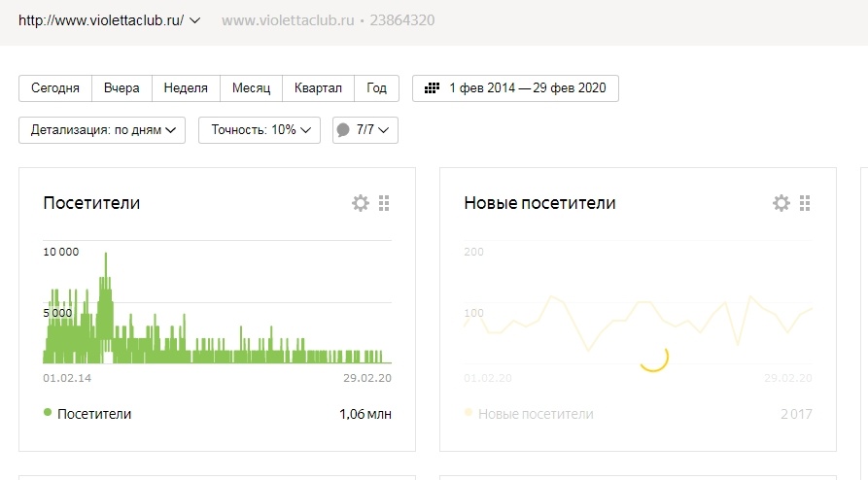Screen dimensions: 868x480
Task: Click the 01.02.14 axis date label
Action: point(67,378)
